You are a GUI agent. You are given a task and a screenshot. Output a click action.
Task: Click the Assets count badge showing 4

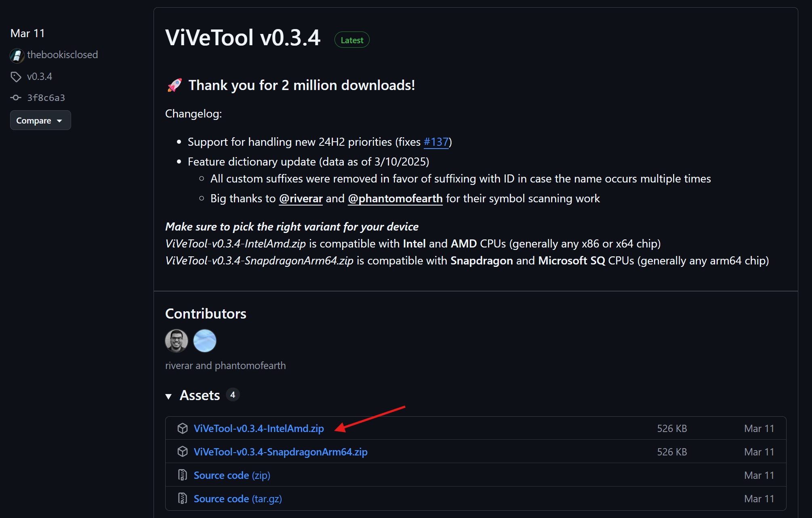233,395
